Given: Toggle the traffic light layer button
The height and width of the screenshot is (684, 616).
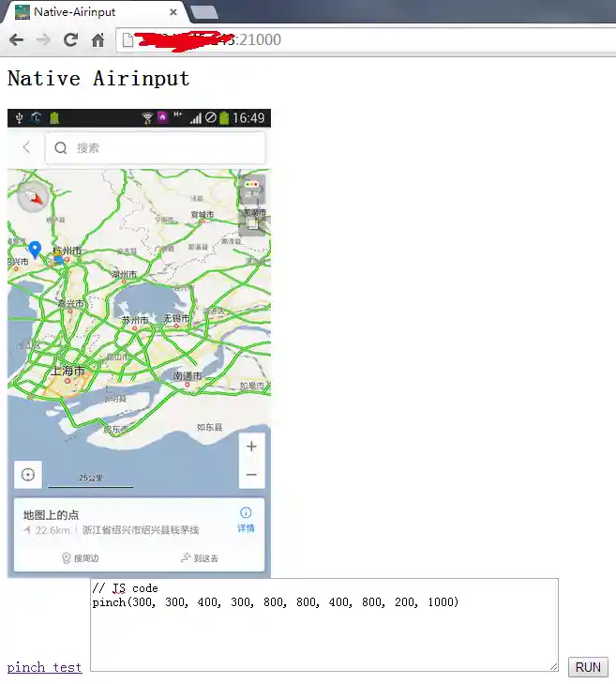Looking at the screenshot, I should tap(252, 189).
